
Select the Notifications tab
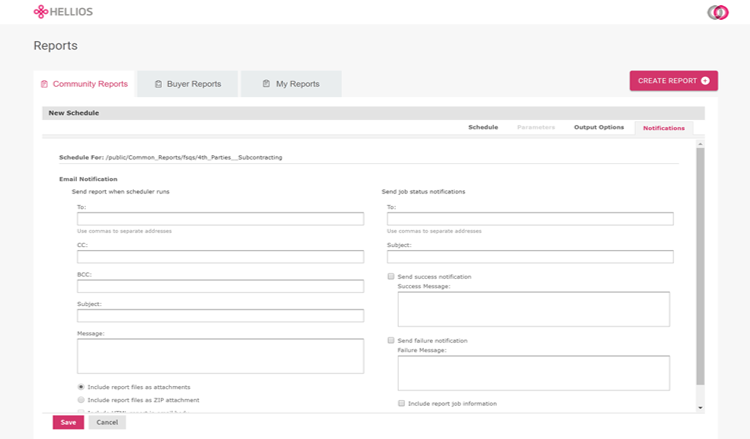[663, 128]
